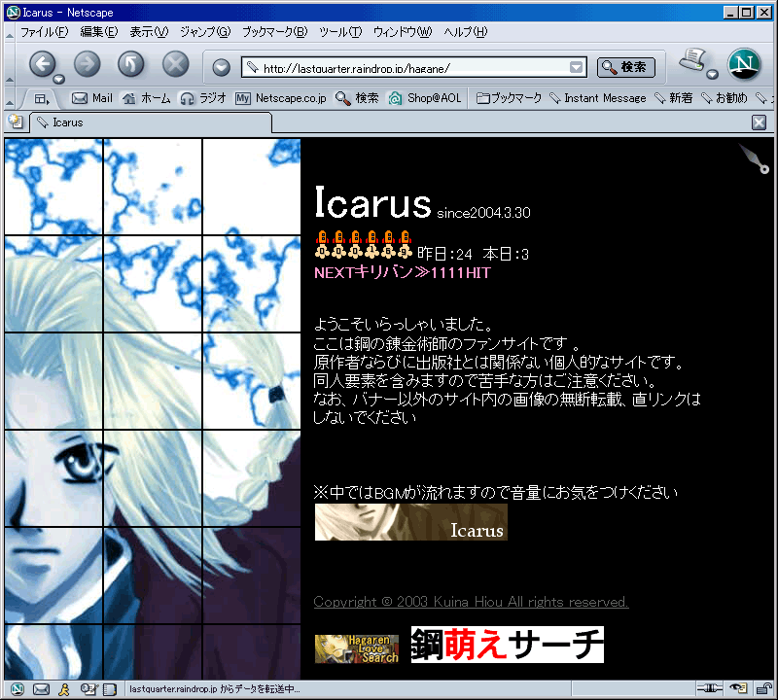Open the Shop@AOL bookmark
The height and width of the screenshot is (700, 778).
tap(425, 98)
